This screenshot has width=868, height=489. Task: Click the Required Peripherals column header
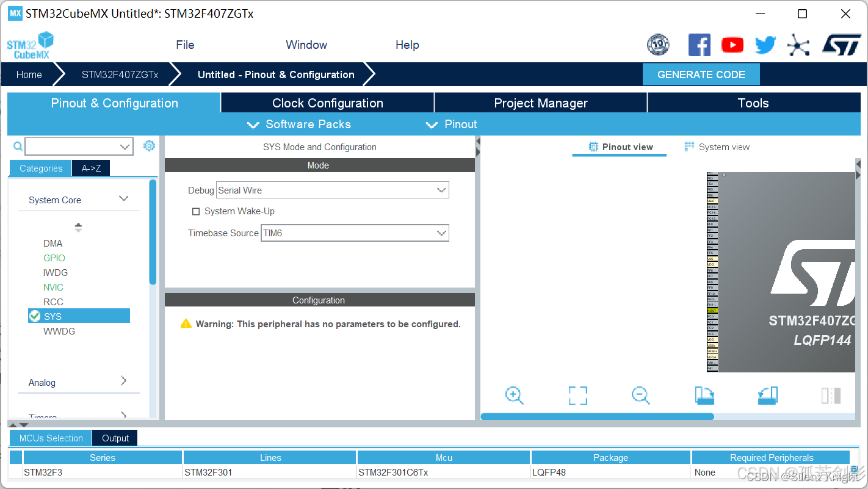(772, 457)
